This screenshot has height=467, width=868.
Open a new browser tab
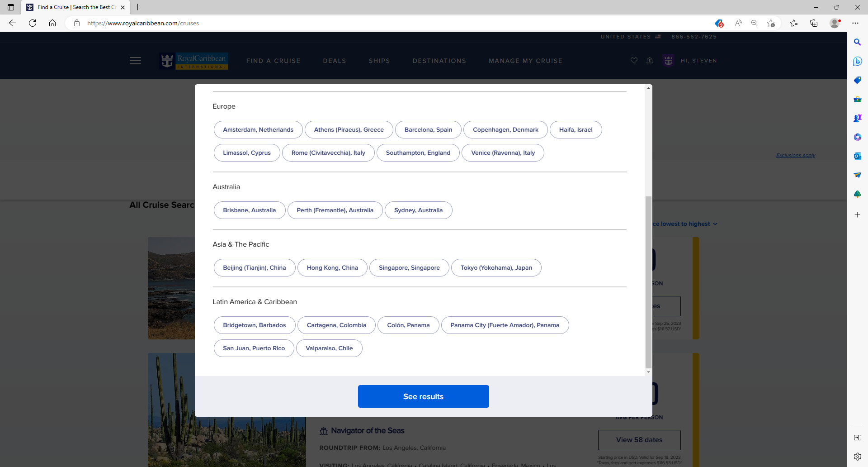pos(138,7)
